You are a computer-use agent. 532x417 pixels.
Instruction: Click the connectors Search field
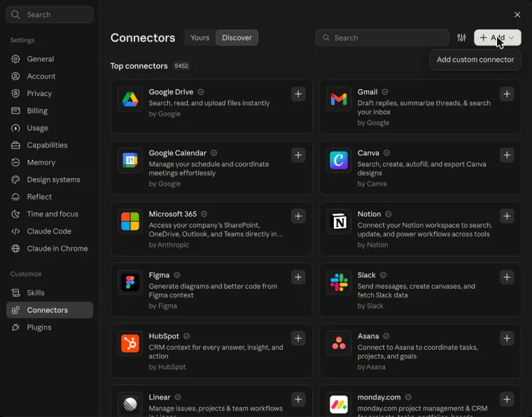(382, 38)
